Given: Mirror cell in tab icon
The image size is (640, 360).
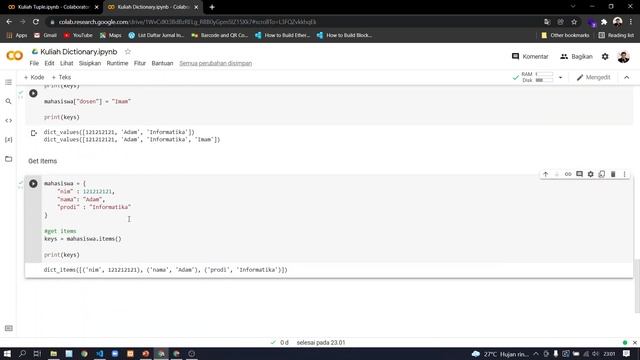Looking at the screenshot, I should 602,174.
